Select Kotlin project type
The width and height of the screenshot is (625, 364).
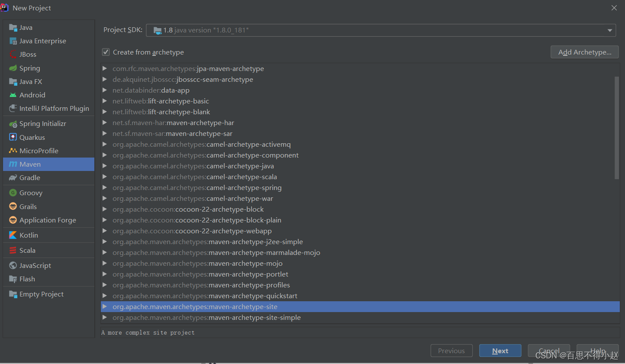point(49,235)
